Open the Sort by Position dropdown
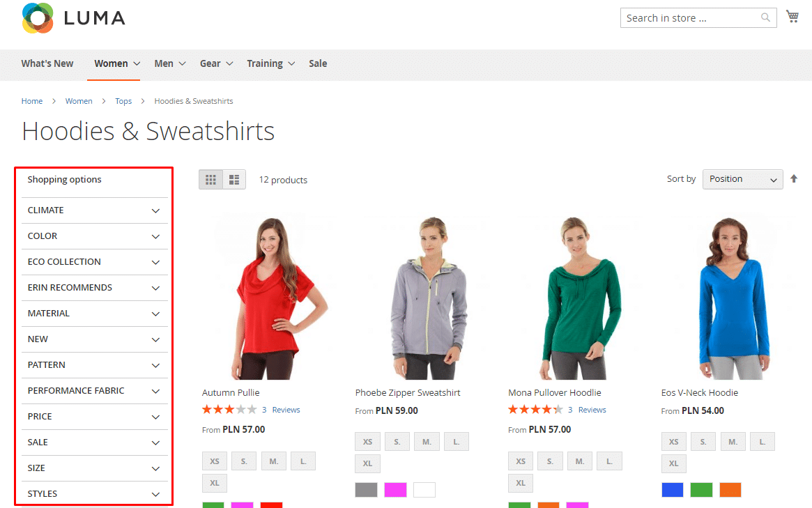The image size is (812, 508). click(x=742, y=179)
